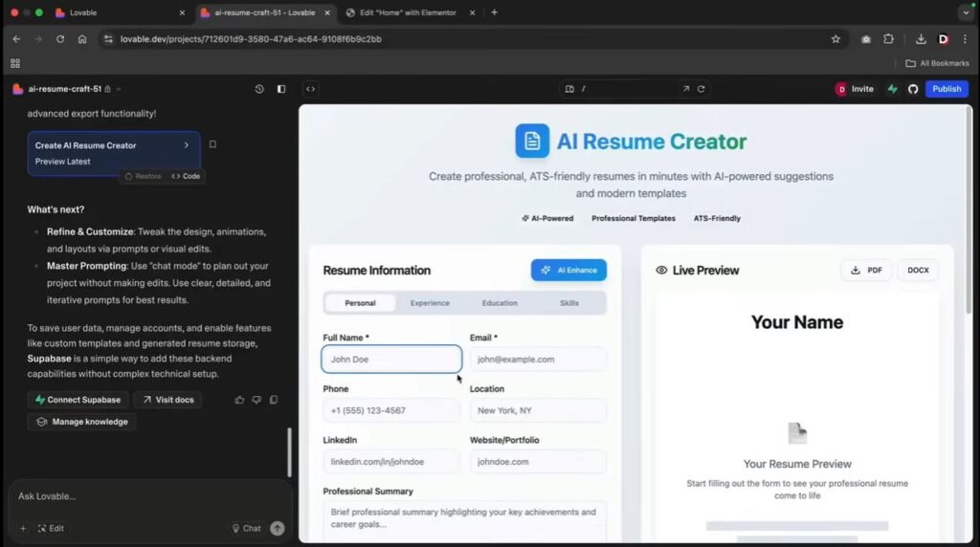The image size is (980, 547).
Task: Switch to the Education tab
Action: pos(500,303)
